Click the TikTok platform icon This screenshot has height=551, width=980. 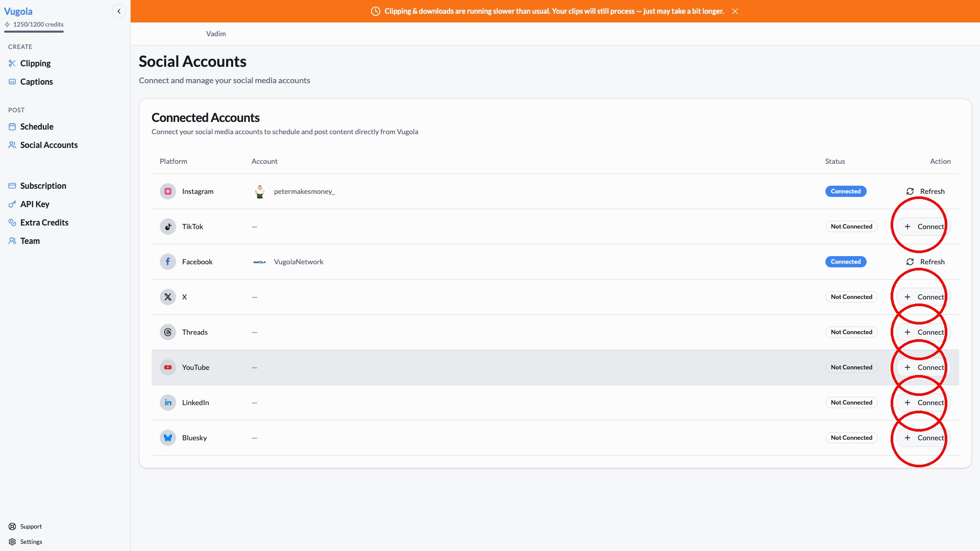(x=167, y=227)
